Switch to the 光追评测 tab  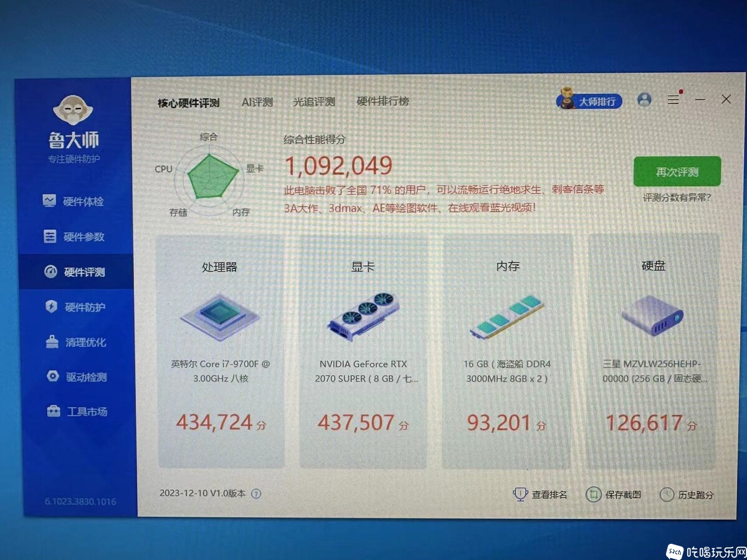[x=314, y=102]
